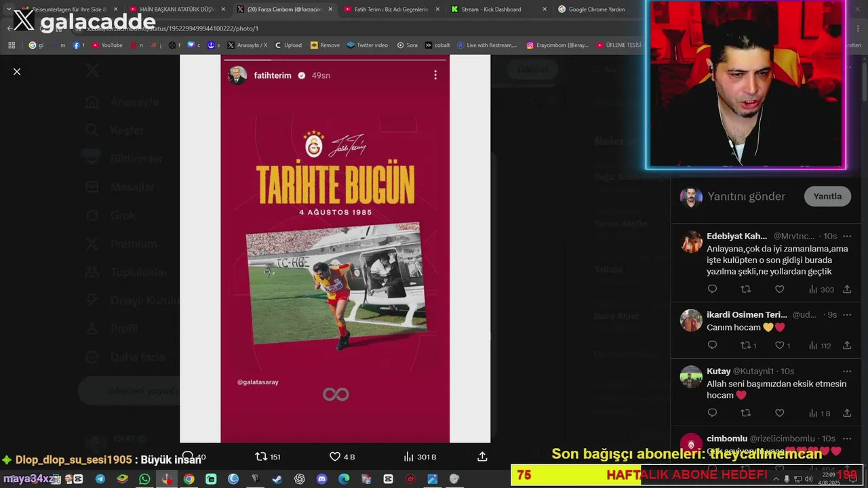Screen dimensions: 868x488
Task: Switch to Google Chrome Yardım tab
Action: pyautogui.click(x=597, y=9)
